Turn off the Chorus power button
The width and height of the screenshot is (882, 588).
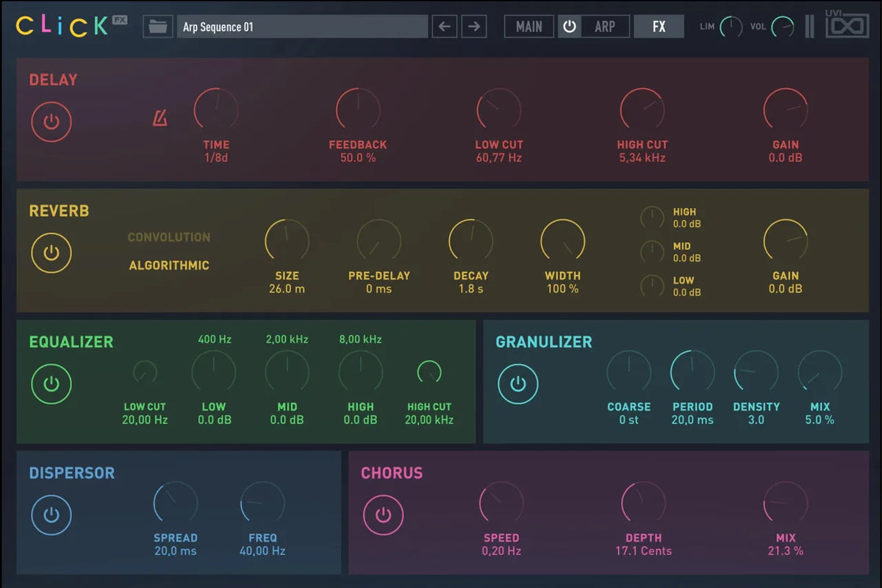coord(383,514)
